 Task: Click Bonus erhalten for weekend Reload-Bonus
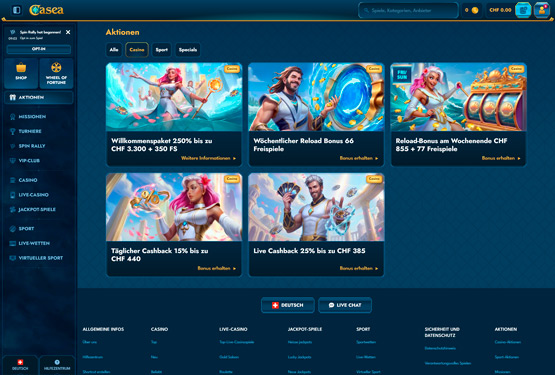(501, 158)
